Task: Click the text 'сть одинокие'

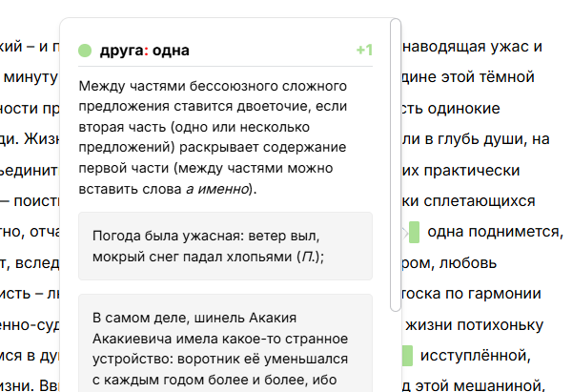Action: coord(451,109)
